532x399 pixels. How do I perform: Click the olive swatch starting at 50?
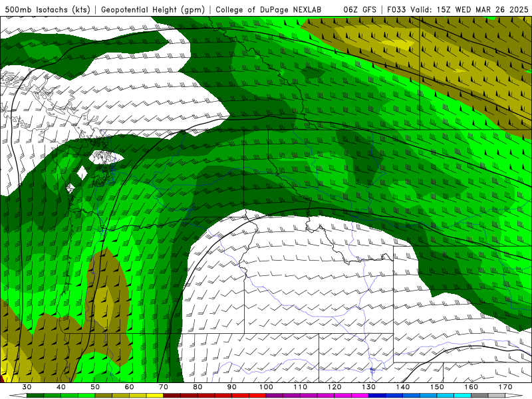click(104, 396)
